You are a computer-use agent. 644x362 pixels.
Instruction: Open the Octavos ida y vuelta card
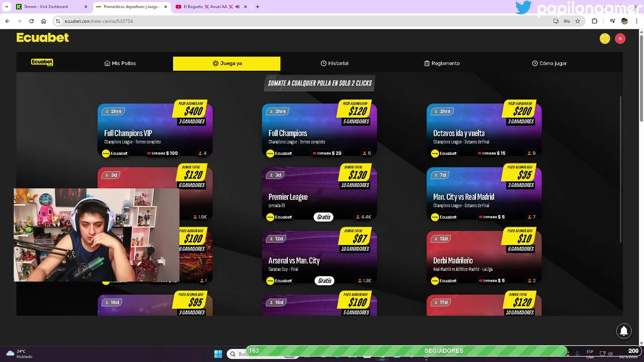(x=484, y=131)
